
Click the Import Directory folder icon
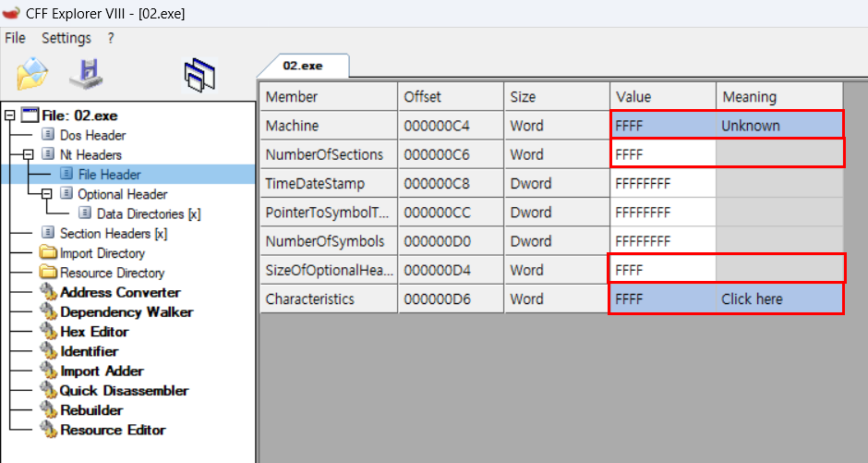49,252
